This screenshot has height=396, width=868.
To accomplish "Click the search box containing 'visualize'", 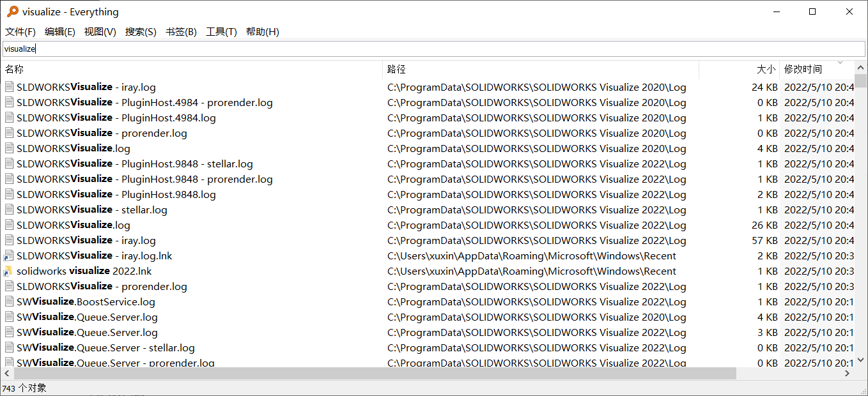I will (434, 49).
